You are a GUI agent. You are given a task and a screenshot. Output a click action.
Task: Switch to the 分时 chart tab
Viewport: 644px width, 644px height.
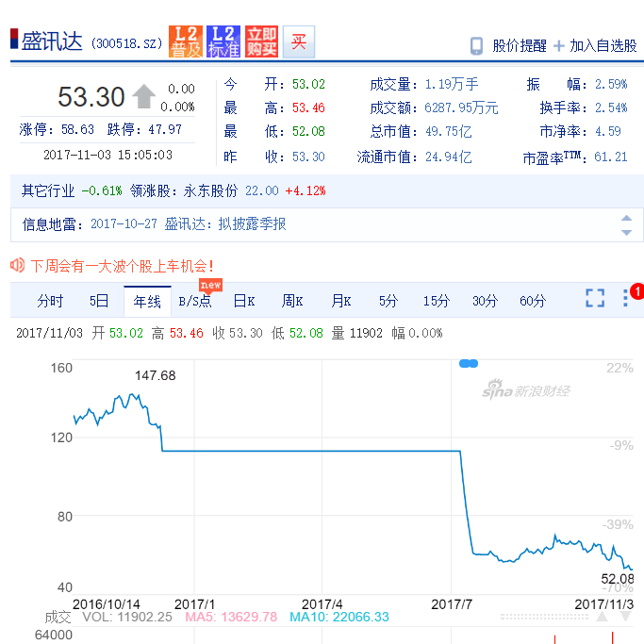pyautogui.click(x=50, y=301)
